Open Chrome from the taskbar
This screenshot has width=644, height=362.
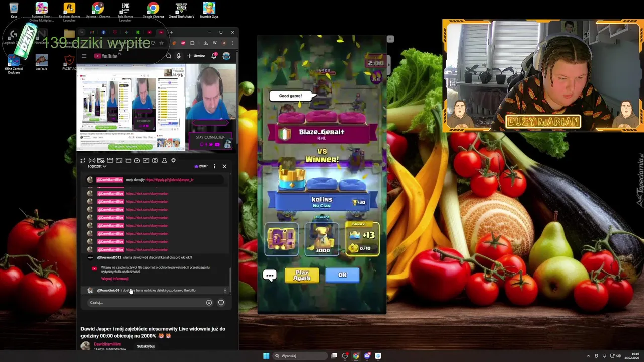(356, 356)
